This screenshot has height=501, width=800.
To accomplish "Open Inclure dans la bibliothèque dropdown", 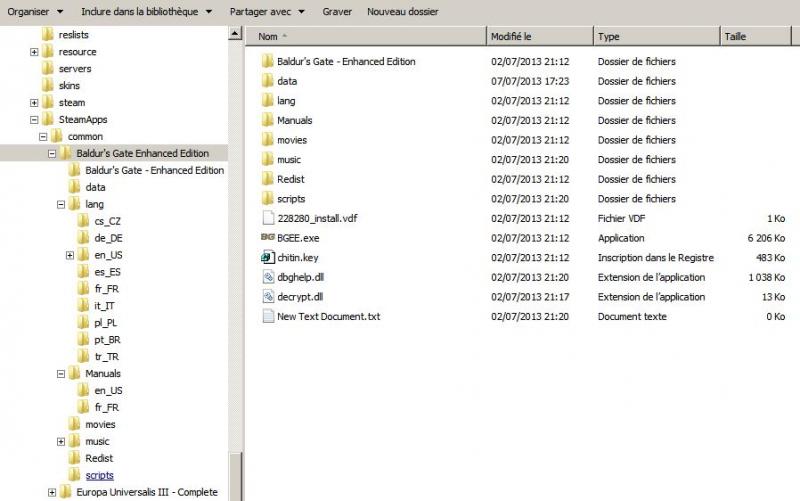I will 146,11.
